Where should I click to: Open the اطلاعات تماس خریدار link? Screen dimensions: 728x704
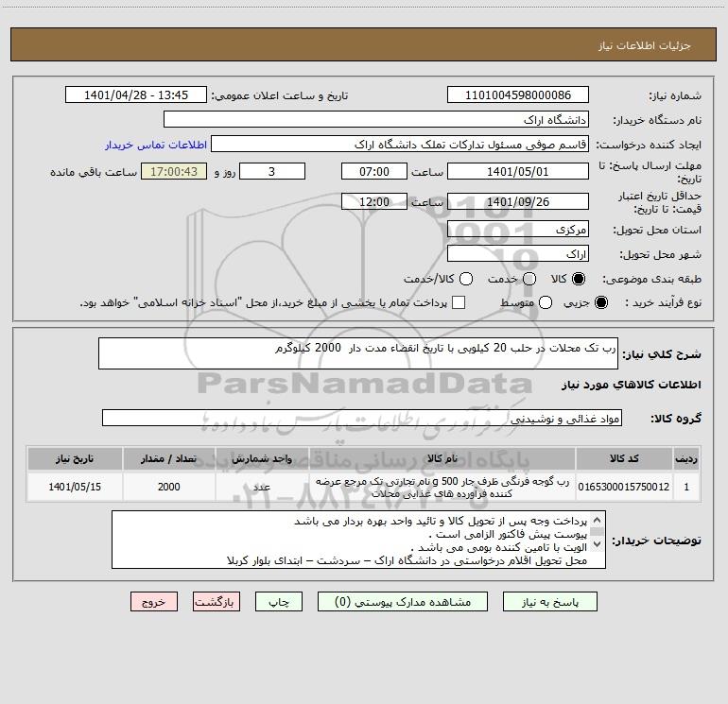(x=156, y=145)
